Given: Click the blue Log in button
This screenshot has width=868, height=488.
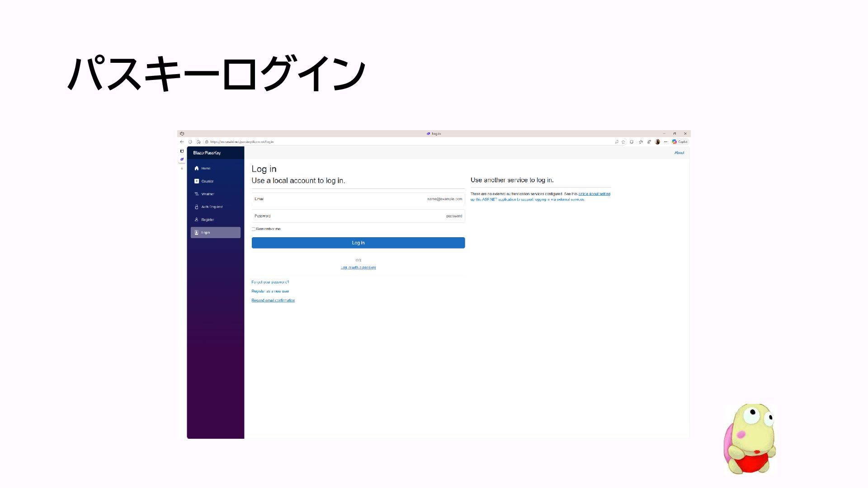Looking at the screenshot, I should (358, 243).
